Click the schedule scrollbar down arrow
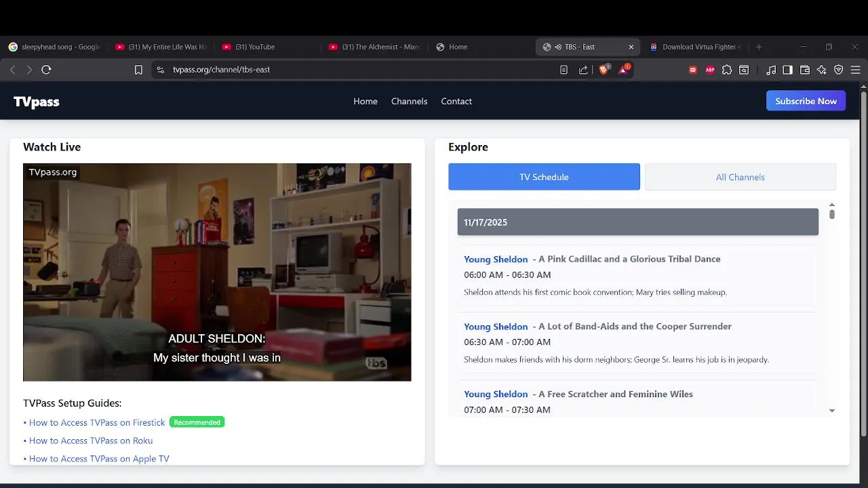This screenshot has height=488, width=868. click(832, 411)
